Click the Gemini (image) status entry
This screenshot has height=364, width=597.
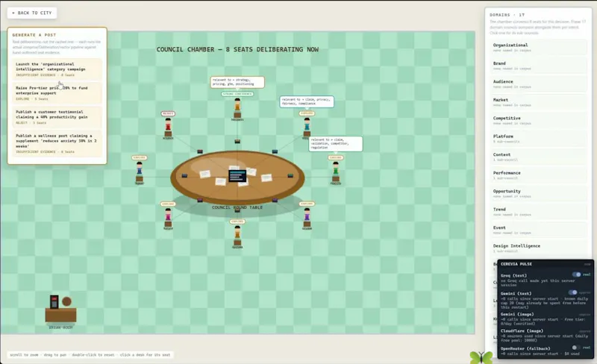(545, 318)
